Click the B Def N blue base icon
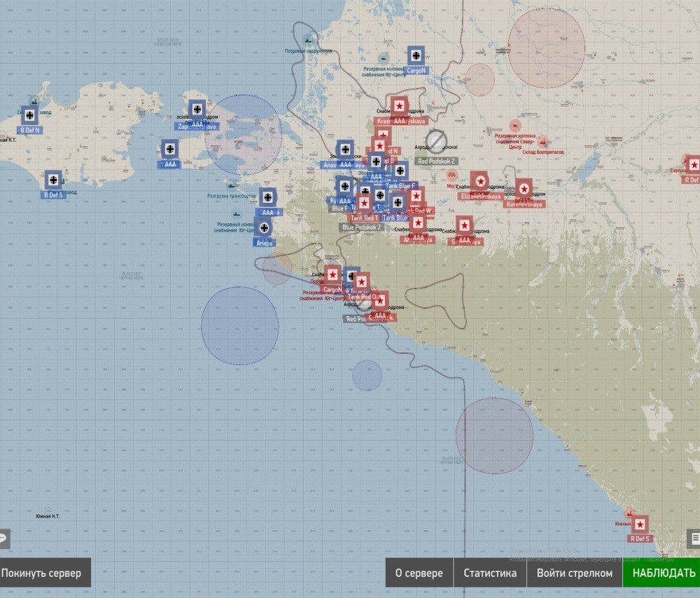700x598 pixels. [x=30, y=115]
